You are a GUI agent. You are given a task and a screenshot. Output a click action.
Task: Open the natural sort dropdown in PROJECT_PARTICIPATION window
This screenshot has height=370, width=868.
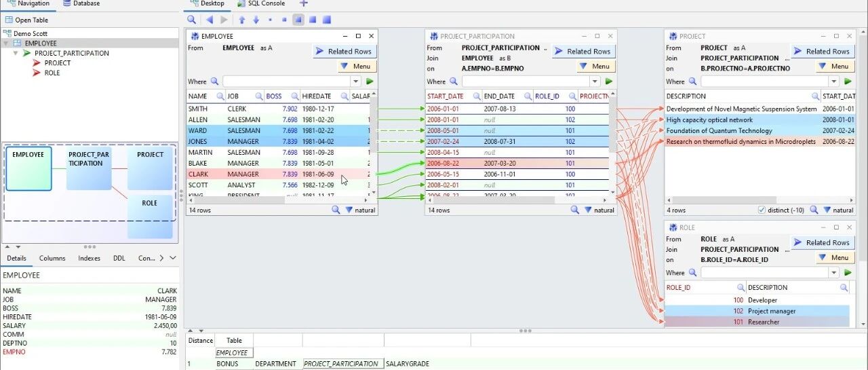click(599, 210)
